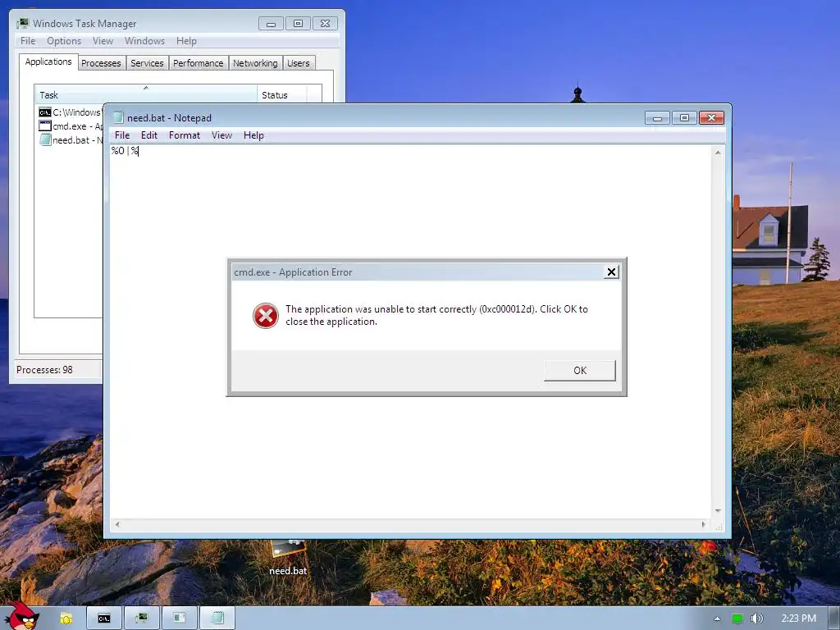This screenshot has width=840, height=630.
Task: Close the cmd.exe Application Error dialog
Action: tap(611, 272)
